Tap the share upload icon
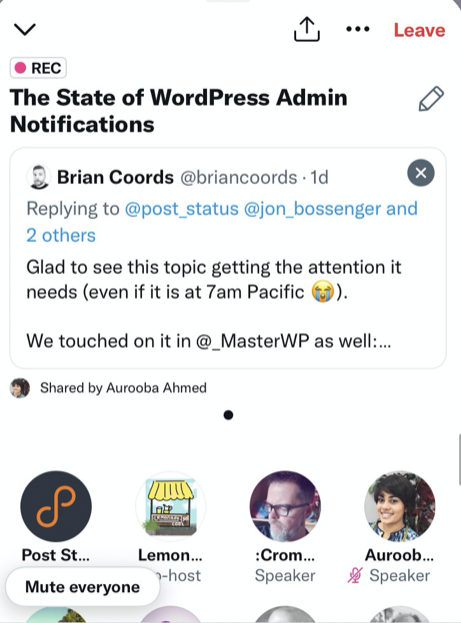Viewport: 461px width, 623px height. click(306, 29)
